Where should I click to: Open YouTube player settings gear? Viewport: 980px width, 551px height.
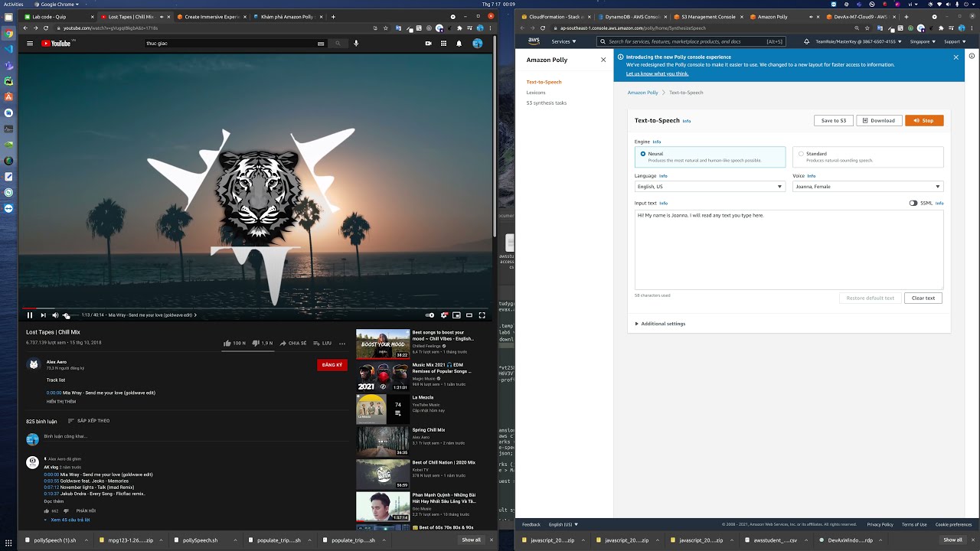click(x=444, y=315)
